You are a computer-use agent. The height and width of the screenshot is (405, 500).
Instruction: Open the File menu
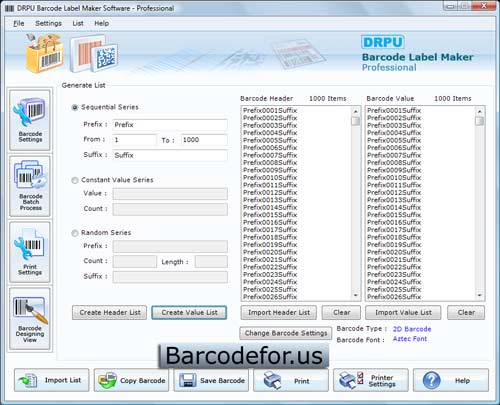(19, 23)
